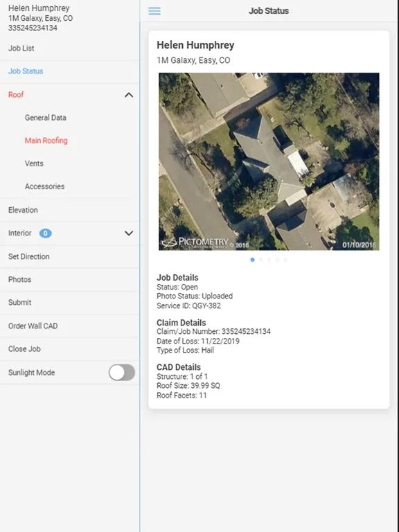This screenshot has width=399, height=532.
Task: Select the first carousel dot
Action: [x=252, y=260]
